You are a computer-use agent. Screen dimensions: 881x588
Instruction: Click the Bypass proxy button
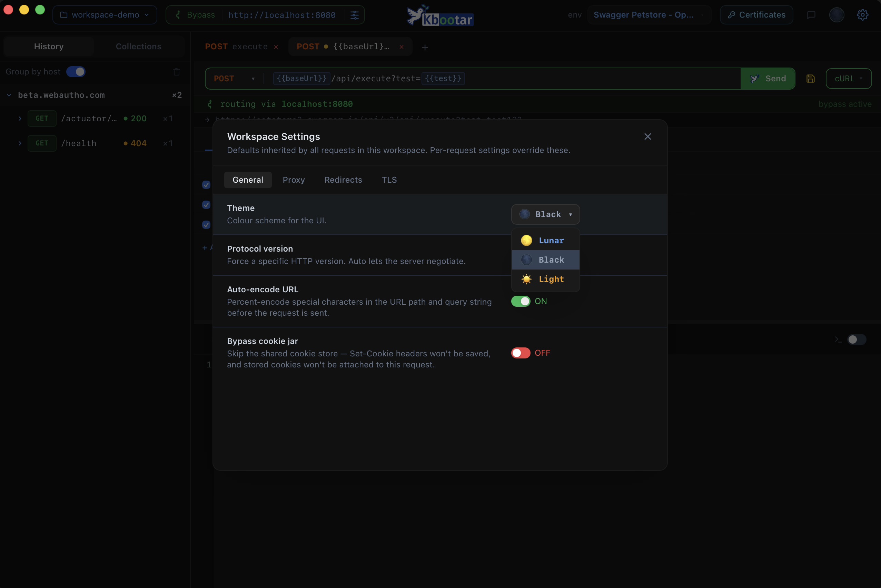pyautogui.click(x=195, y=14)
